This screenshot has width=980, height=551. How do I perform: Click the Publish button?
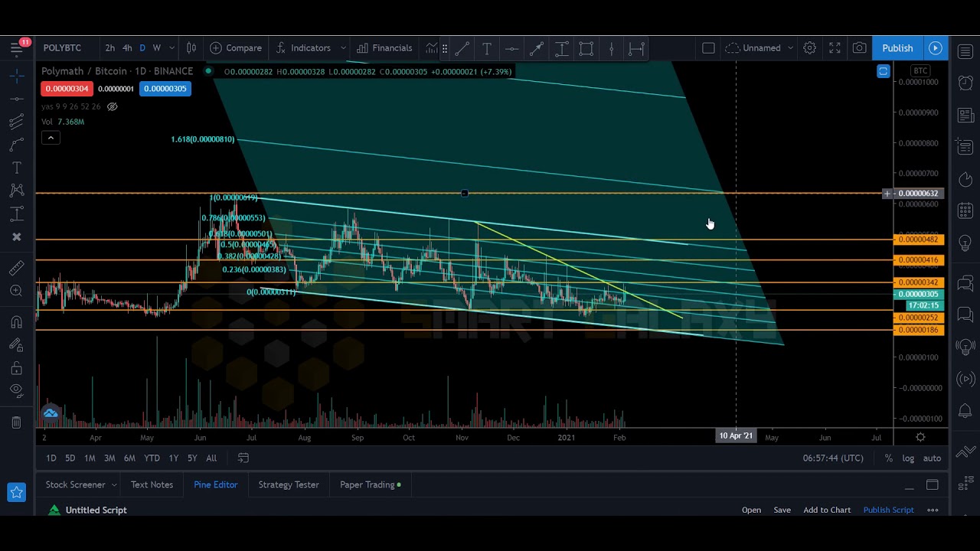(897, 47)
